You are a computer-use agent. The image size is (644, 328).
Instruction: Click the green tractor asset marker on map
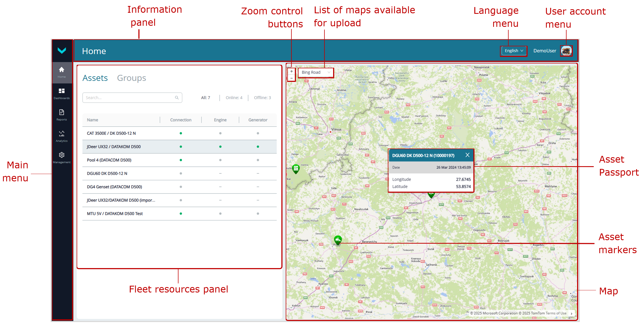(x=338, y=240)
